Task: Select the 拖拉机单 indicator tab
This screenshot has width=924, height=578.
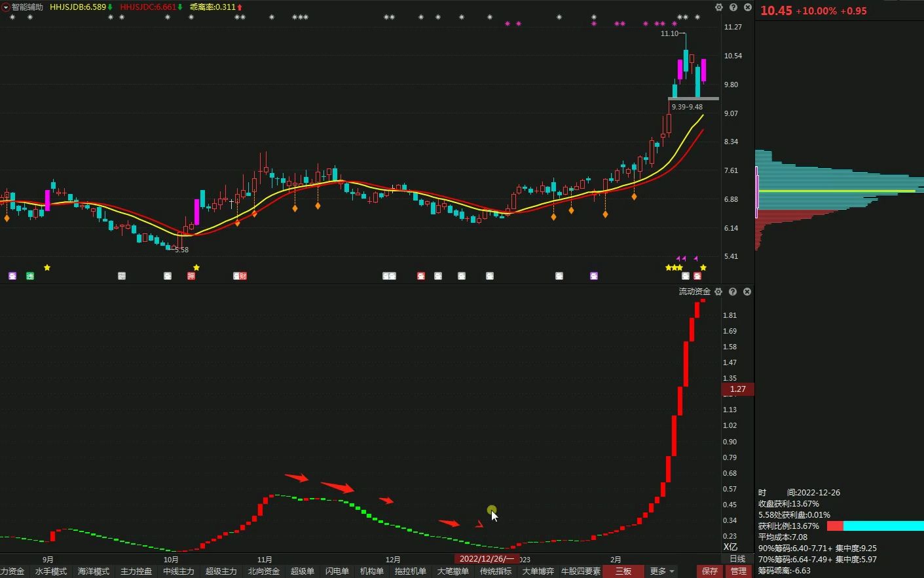Action: [411, 571]
